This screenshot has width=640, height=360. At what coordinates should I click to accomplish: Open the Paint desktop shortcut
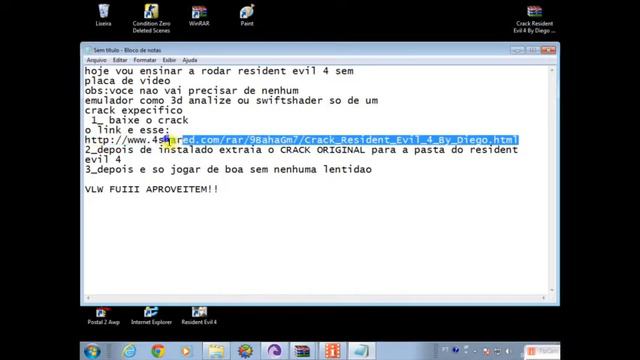point(247,16)
